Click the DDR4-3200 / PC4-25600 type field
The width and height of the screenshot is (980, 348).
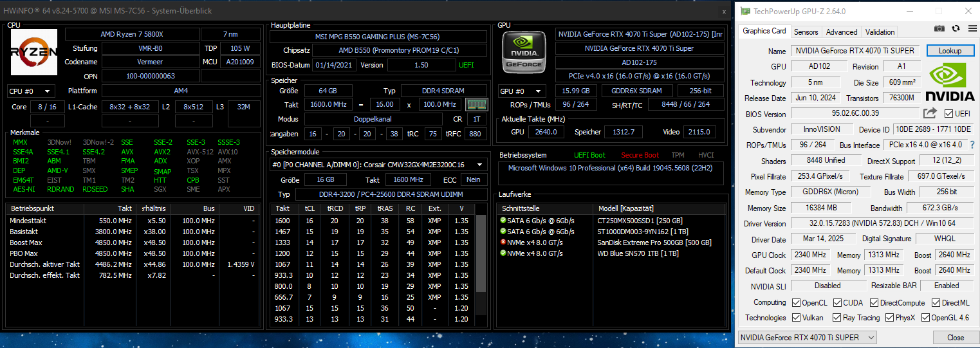392,194
